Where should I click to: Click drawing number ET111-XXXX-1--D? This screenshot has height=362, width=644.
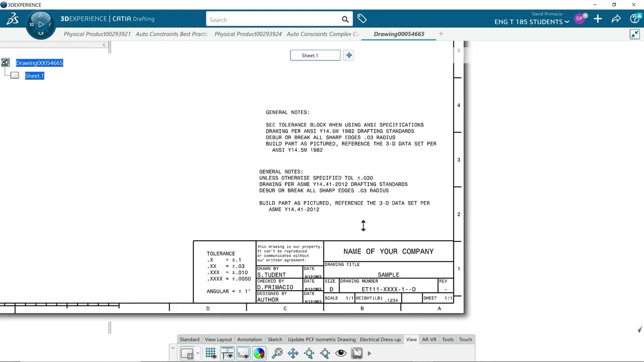click(x=388, y=290)
